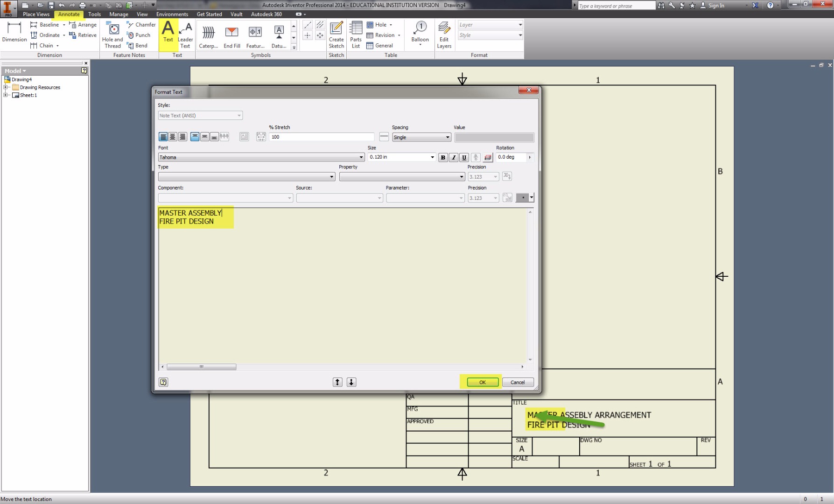Insert a Revision table
The width and height of the screenshot is (834, 504).
point(381,35)
